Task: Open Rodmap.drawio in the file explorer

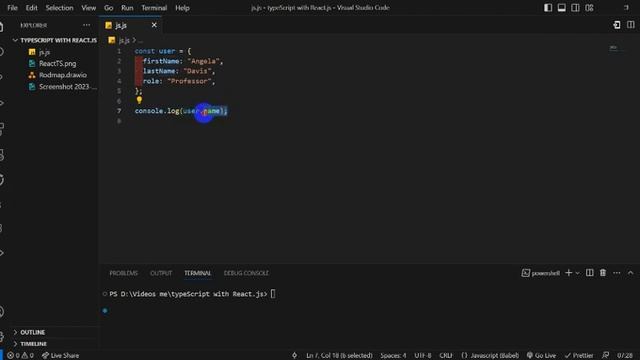Action: [x=62, y=75]
